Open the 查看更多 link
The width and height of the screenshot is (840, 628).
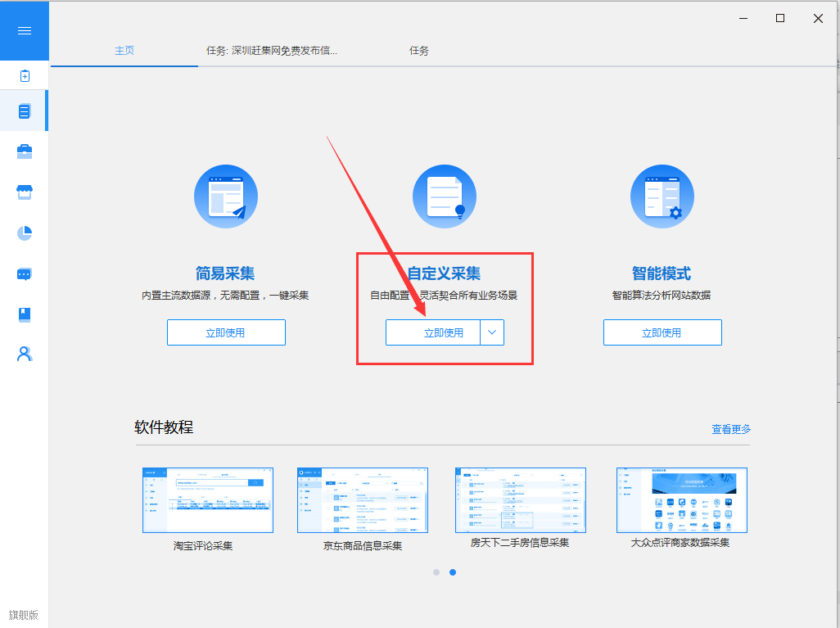[x=731, y=429]
